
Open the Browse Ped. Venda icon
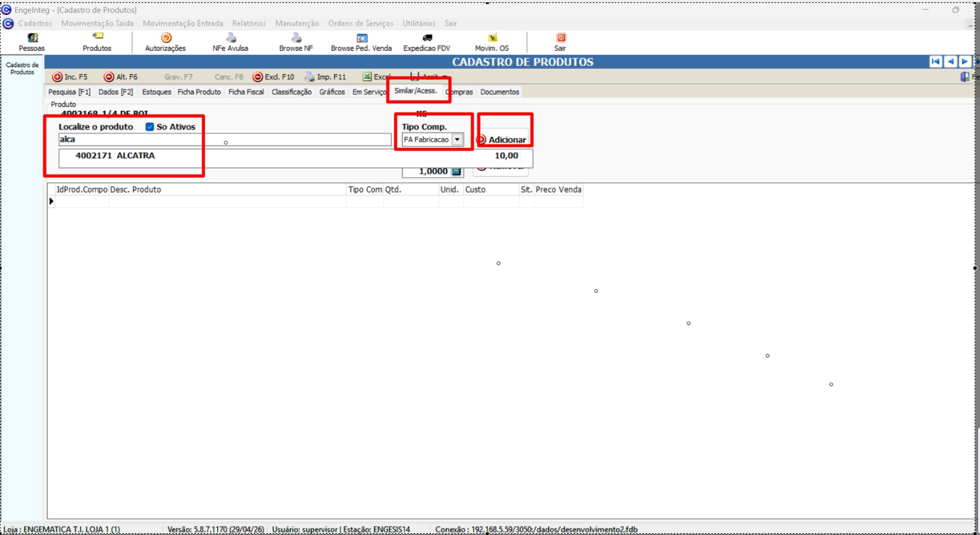pyautogui.click(x=361, y=38)
